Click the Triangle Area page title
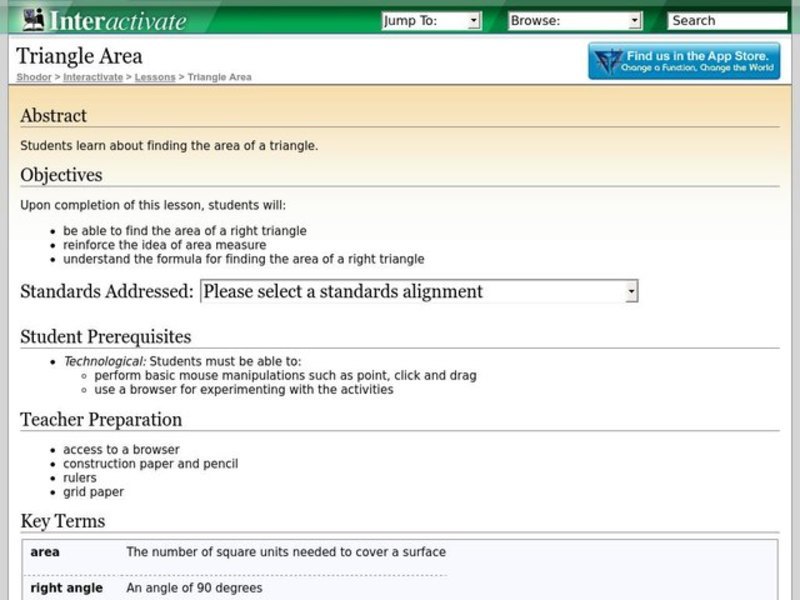The width and height of the screenshot is (800, 600). pyautogui.click(x=80, y=56)
